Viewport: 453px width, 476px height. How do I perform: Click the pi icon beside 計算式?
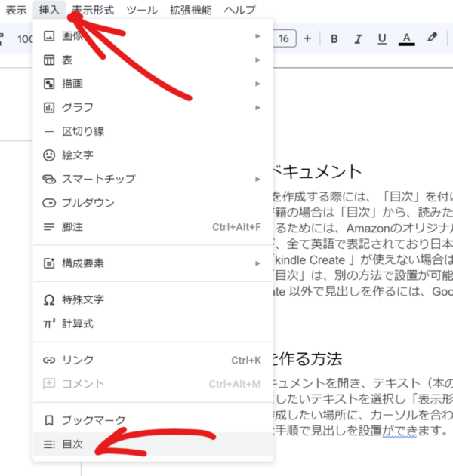(x=49, y=324)
